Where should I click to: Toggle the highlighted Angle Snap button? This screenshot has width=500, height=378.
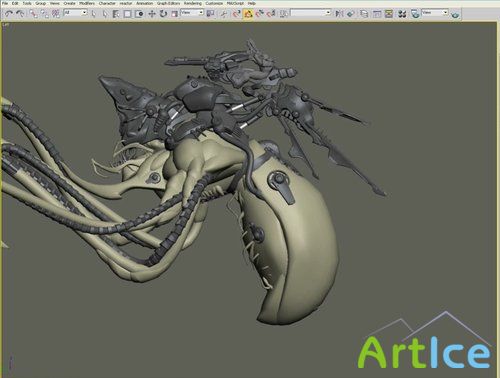pyautogui.click(x=248, y=14)
